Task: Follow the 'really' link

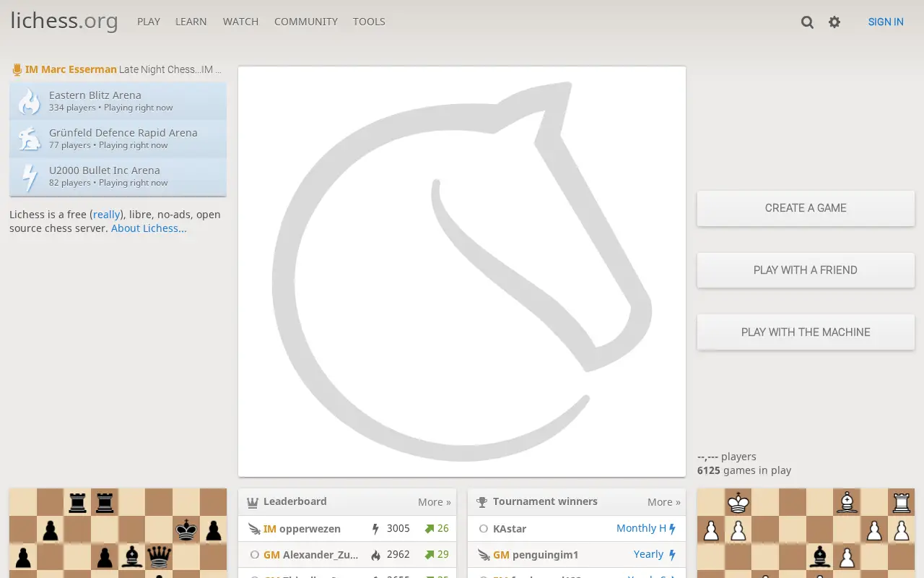Action: tap(107, 215)
